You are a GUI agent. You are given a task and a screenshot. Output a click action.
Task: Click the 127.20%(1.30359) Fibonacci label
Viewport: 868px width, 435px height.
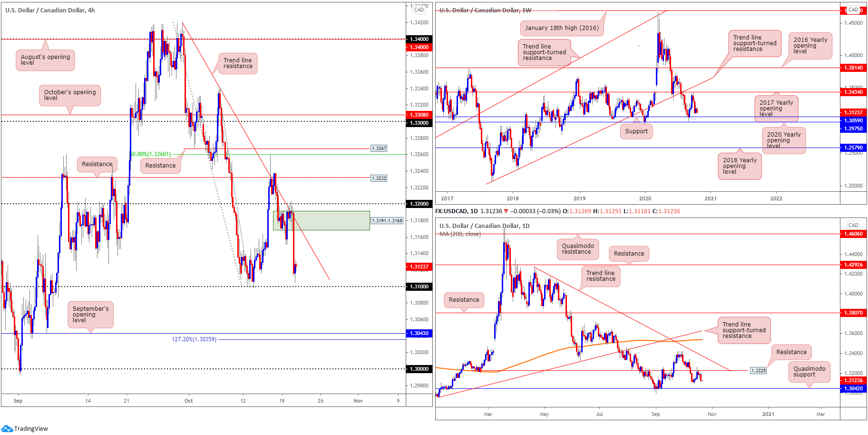194,339
